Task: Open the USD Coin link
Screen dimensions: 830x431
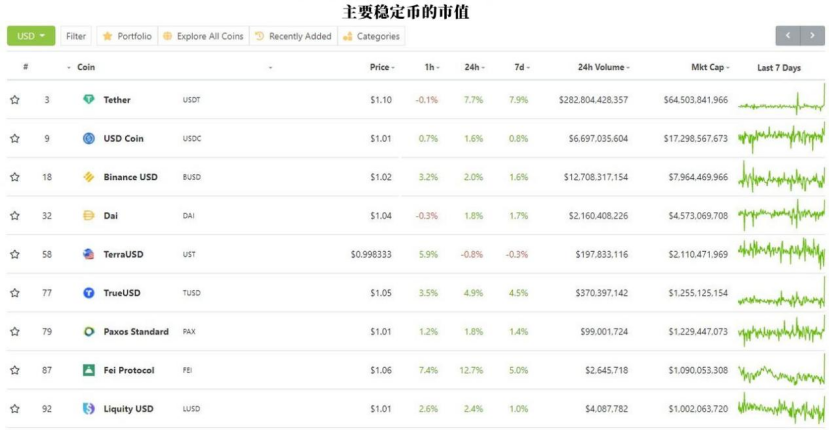Action: 123,138
